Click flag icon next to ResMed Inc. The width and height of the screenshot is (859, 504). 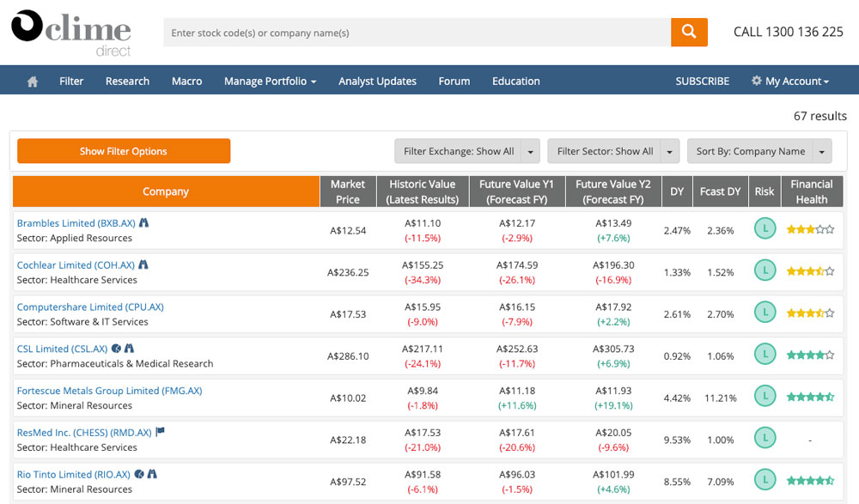160,432
